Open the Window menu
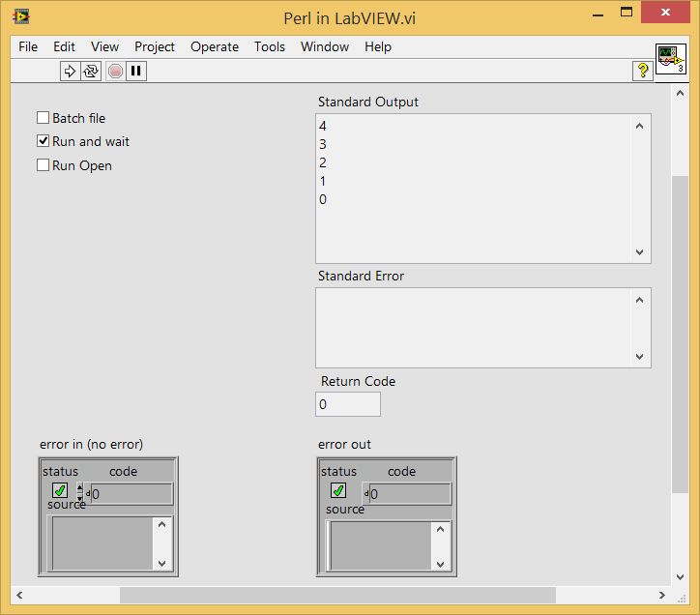The width and height of the screenshot is (700, 615). pos(325,46)
